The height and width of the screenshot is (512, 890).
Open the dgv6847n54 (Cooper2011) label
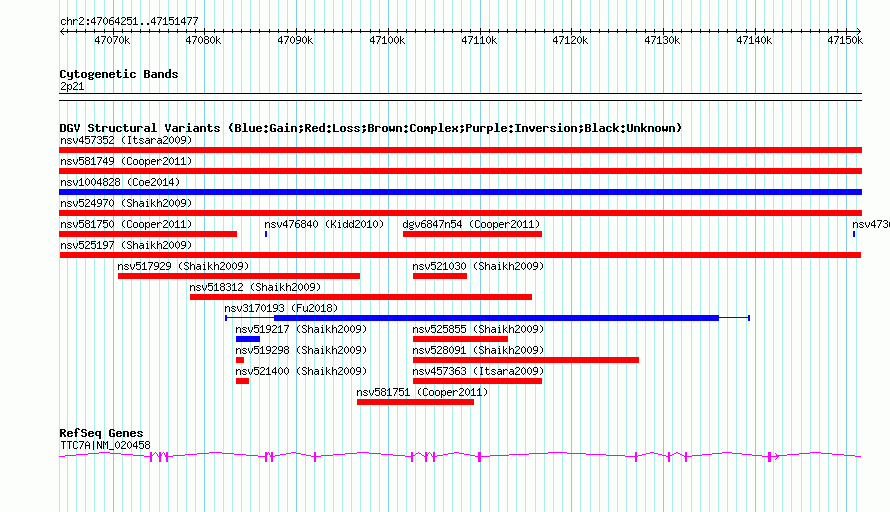coord(471,224)
